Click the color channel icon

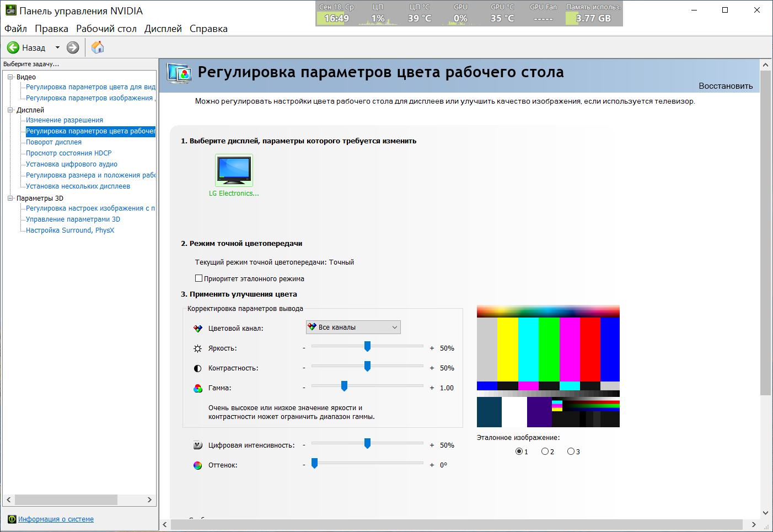click(x=198, y=329)
